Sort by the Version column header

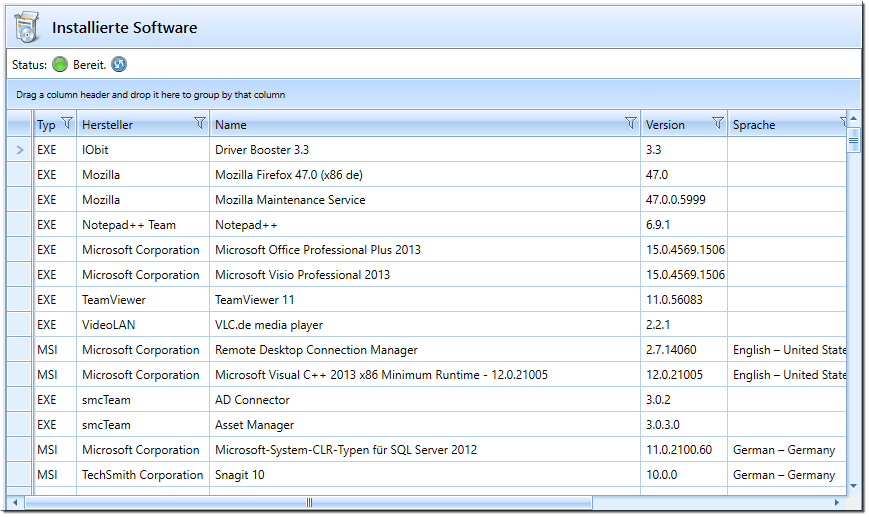pos(665,125)
